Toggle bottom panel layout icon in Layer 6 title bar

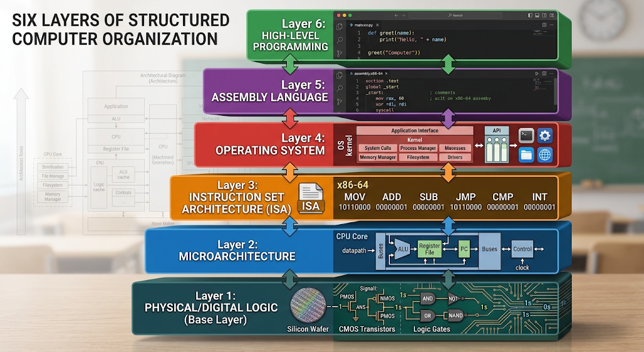click(x=537, y=15)
